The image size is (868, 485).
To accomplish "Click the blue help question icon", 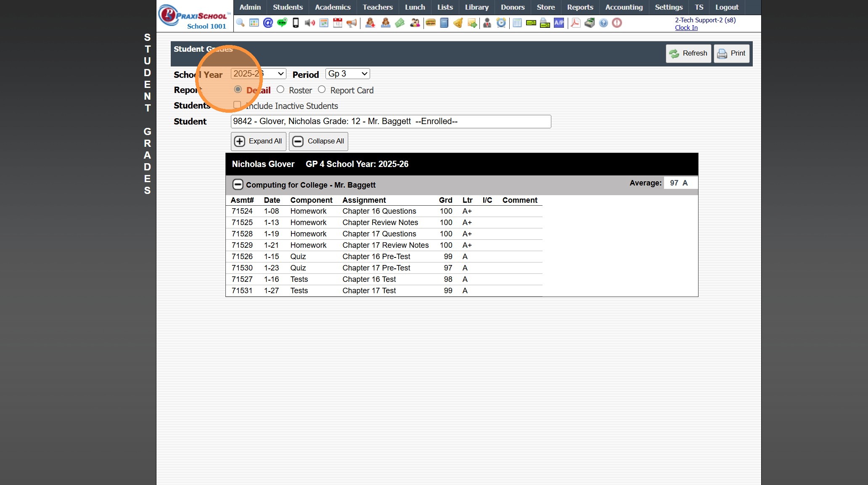I will (603, 23).
